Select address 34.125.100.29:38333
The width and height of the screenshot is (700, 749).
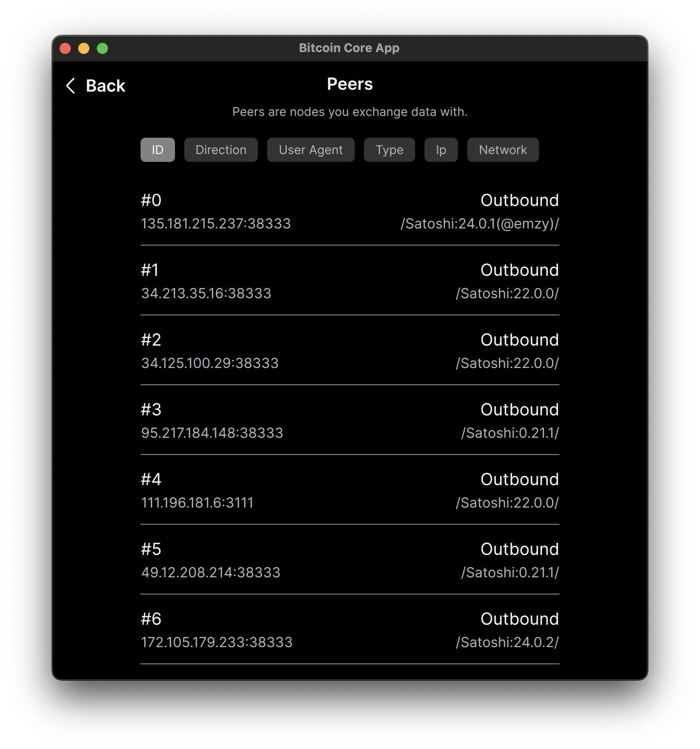[210, 363]
